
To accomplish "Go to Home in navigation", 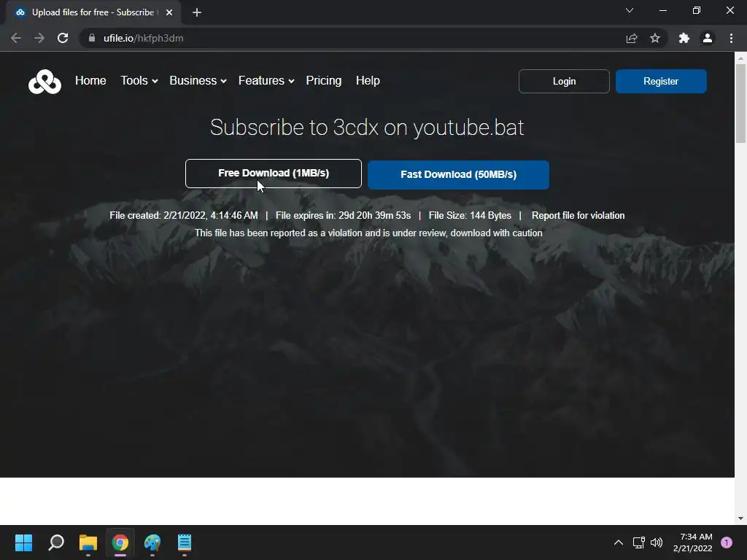I will 90,80.
